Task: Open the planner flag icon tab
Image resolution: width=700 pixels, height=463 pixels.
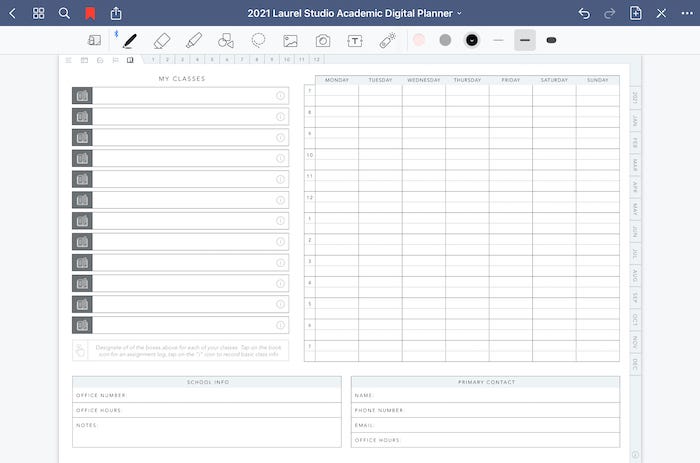Action: tap(115, 60)
